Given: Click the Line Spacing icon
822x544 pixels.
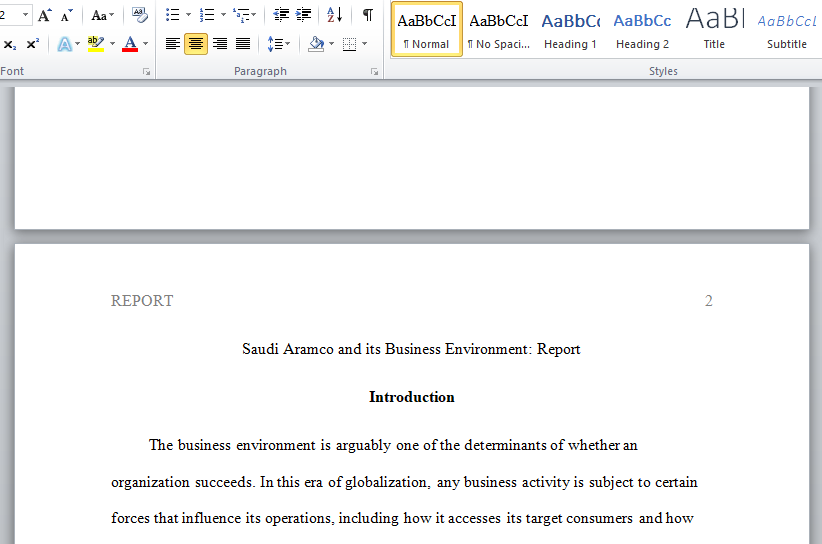Looking at the screenshot, I should 274,44.
